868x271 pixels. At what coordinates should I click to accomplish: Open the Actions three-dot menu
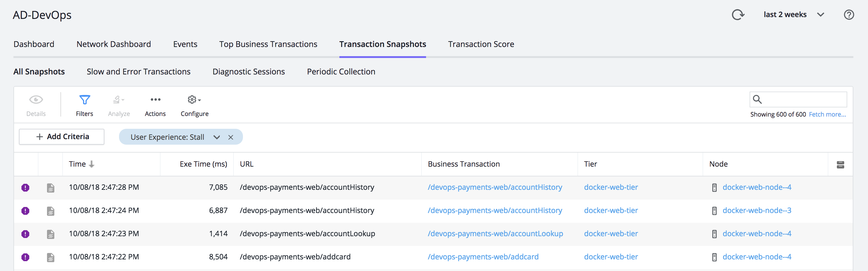pos(155,99)
